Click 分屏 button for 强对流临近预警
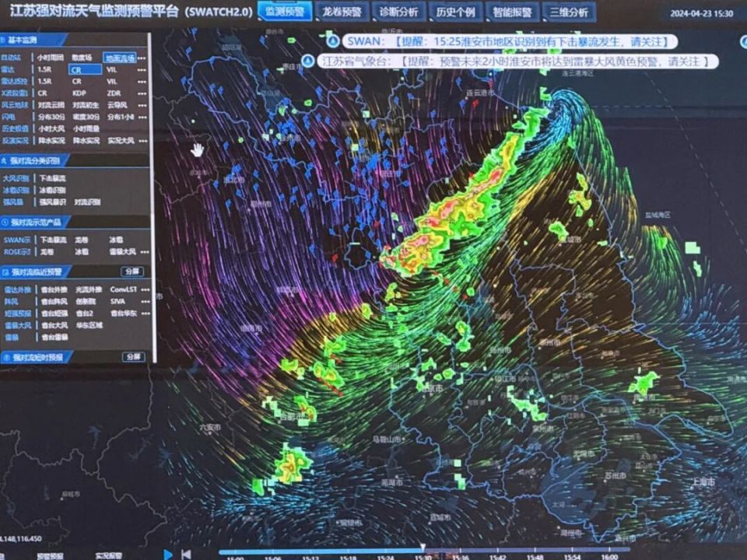The height and width of the screenshot is (560, 747). click(x=132, y=272)
